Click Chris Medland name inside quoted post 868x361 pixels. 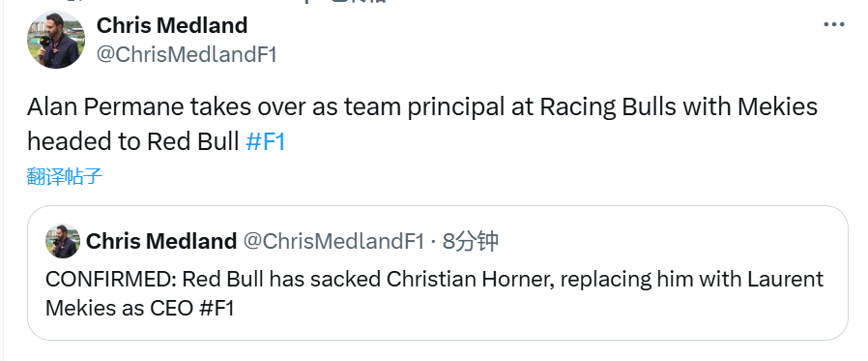coord(161,241)
